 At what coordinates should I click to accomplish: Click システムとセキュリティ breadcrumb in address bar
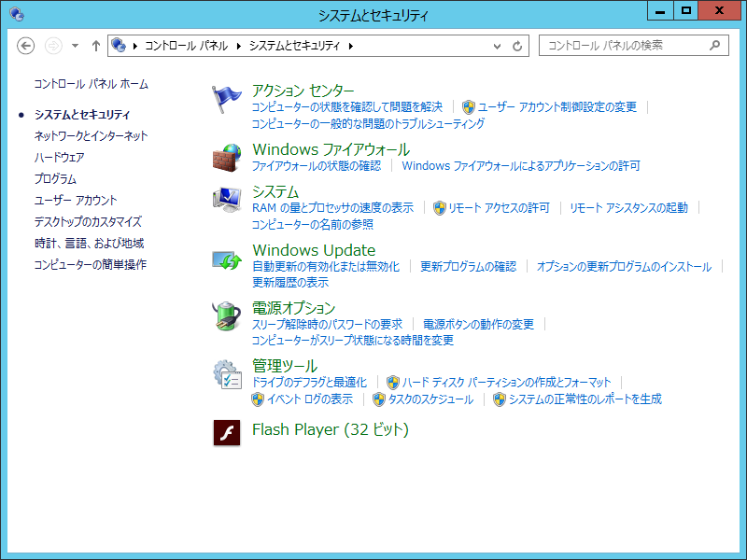coord(294,46)
